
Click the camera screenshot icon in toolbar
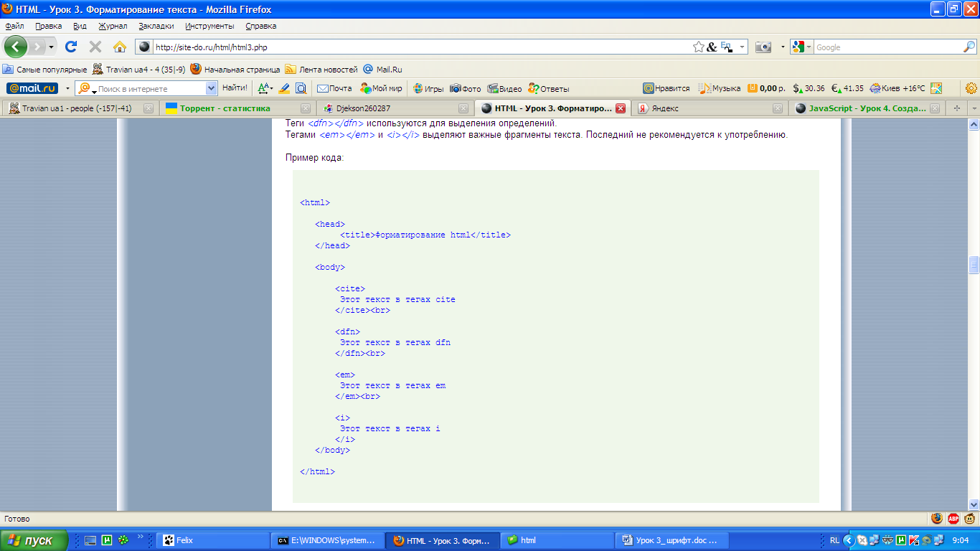coord(763,47)
